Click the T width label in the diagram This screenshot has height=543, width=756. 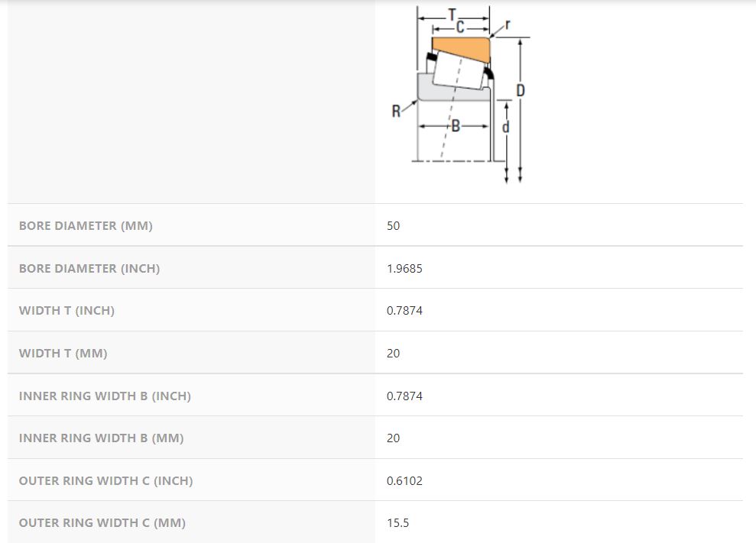[453, 15]
